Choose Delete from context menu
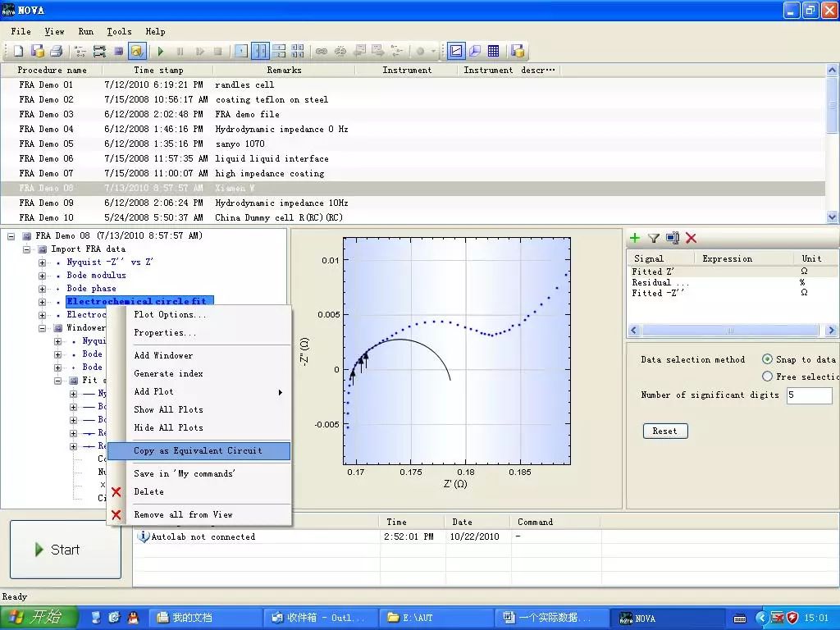 click(x=199, y=492)
